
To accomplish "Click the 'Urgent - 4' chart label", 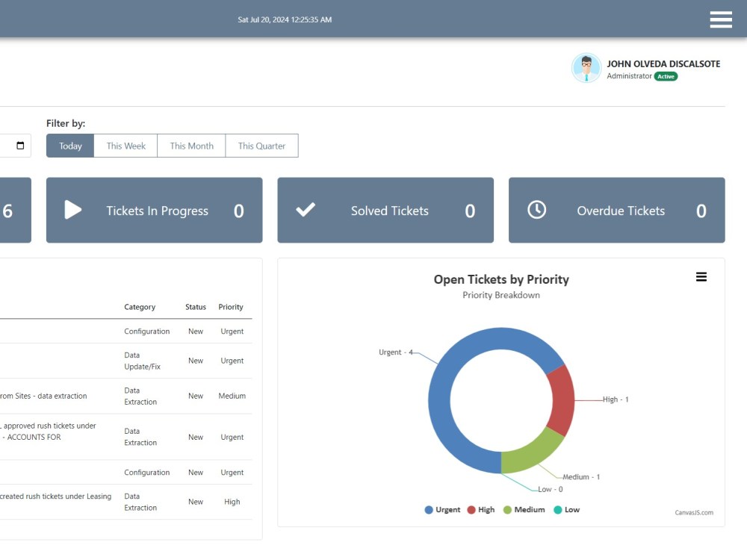I will 396,352.
